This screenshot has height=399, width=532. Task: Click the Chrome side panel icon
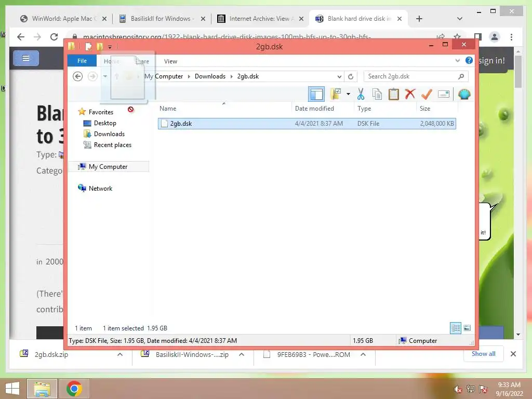pyautogui.click(x=478, y=37)
